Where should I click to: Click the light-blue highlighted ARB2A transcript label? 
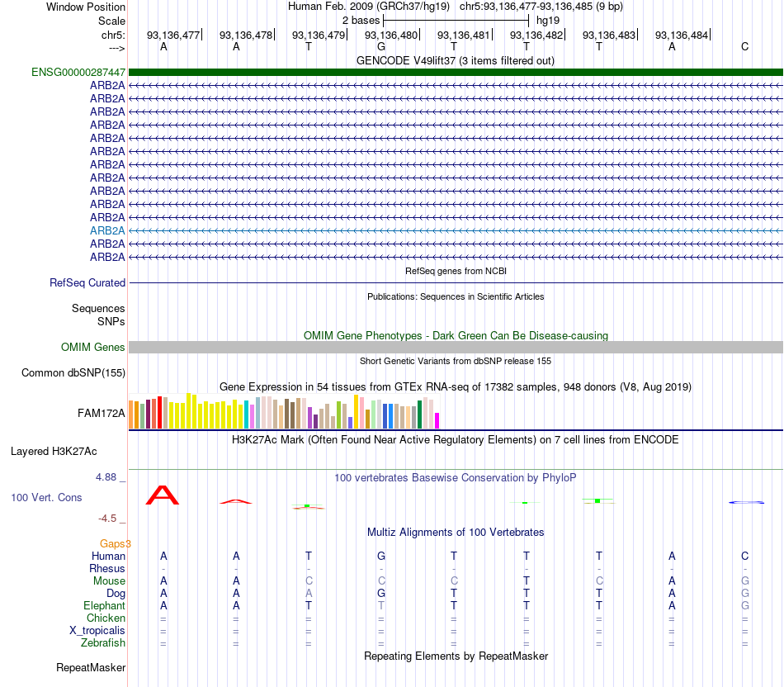[x=107, y=230]
